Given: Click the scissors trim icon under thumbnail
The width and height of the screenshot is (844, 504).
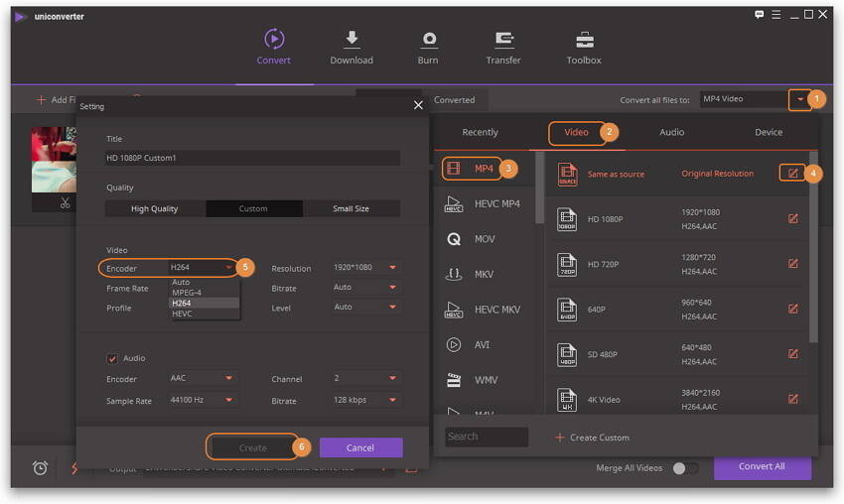Looking at the screenshot, I should point(66,203).
